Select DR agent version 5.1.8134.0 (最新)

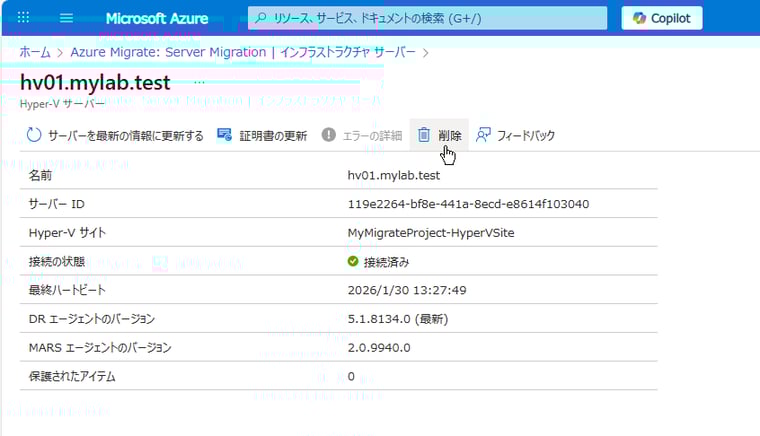pyautogui.click(x=397, y=319)
